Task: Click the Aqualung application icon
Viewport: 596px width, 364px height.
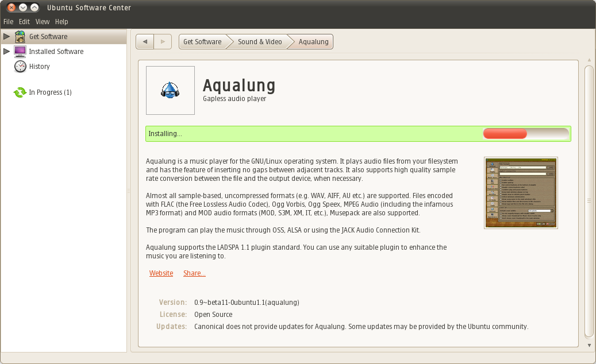Action: [170, 90]
